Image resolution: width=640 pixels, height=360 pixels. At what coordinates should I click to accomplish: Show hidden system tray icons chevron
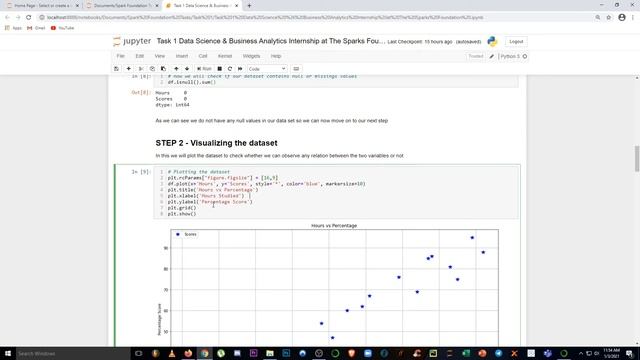coord(581,353)
